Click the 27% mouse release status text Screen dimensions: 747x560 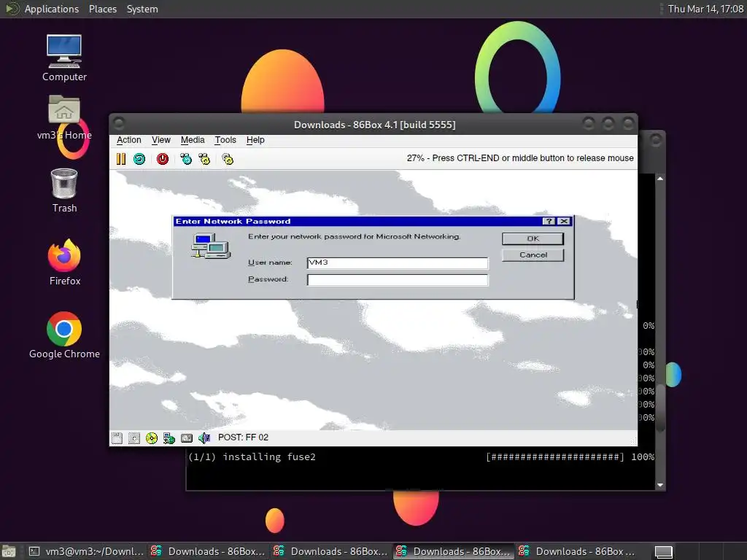pyautogui.click(x=519, y=158)
